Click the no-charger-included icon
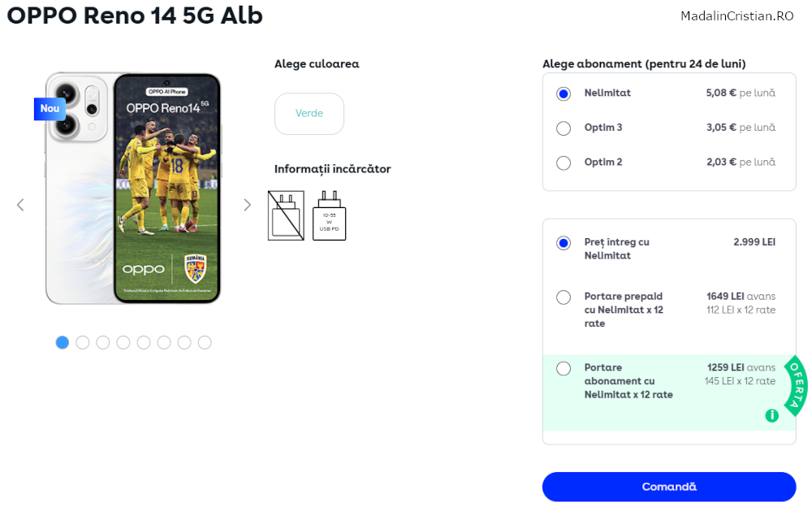This screenshot has height=512, width=812. [x=286, y=215]
